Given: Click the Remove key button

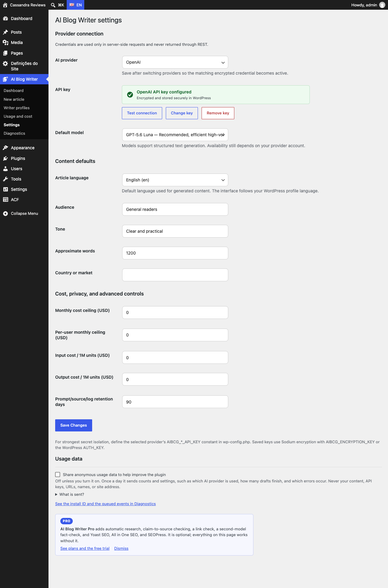Looking at the screenshot, I should (x=218, y=113).
